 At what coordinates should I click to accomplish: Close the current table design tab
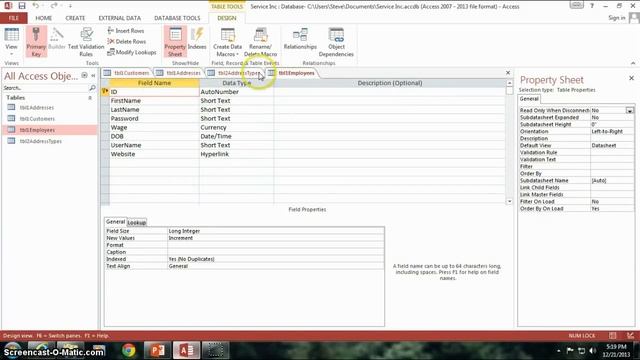[508, 73]
